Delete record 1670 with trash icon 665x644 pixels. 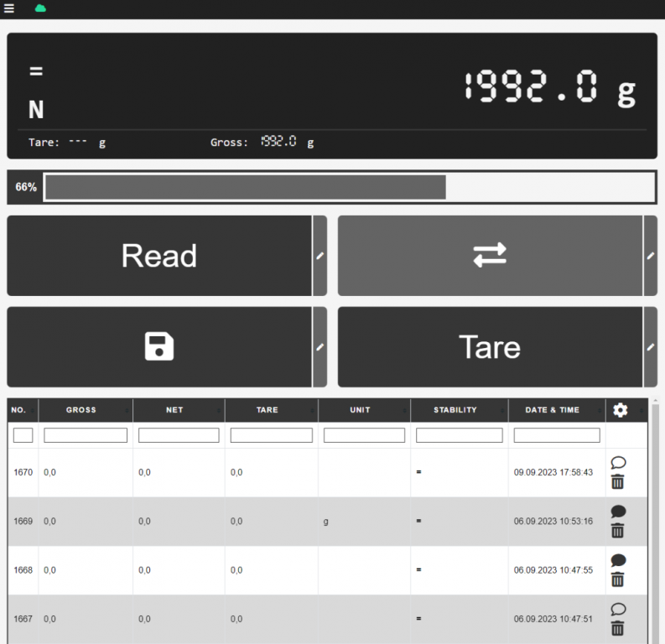[618, 481]
